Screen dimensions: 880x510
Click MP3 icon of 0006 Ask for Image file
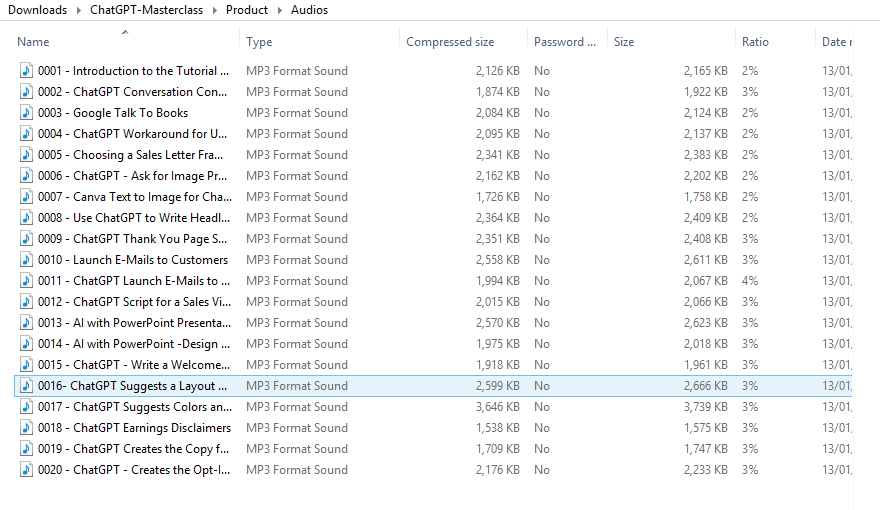point(26,176)
